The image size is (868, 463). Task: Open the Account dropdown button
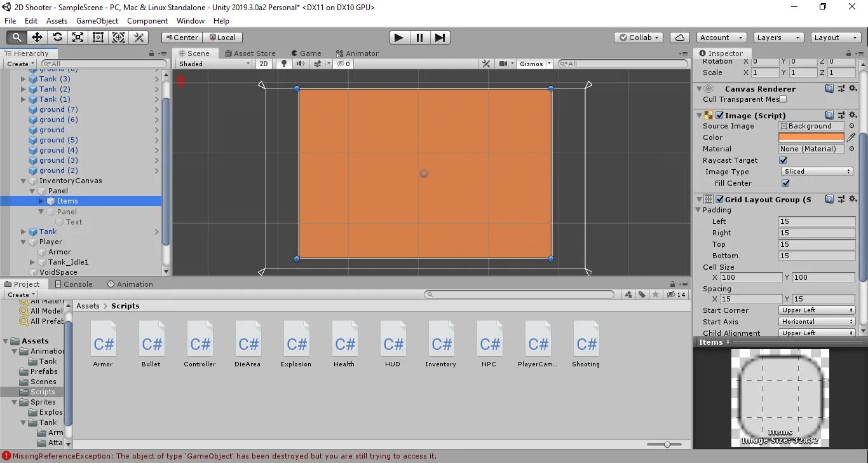(721, 38)
